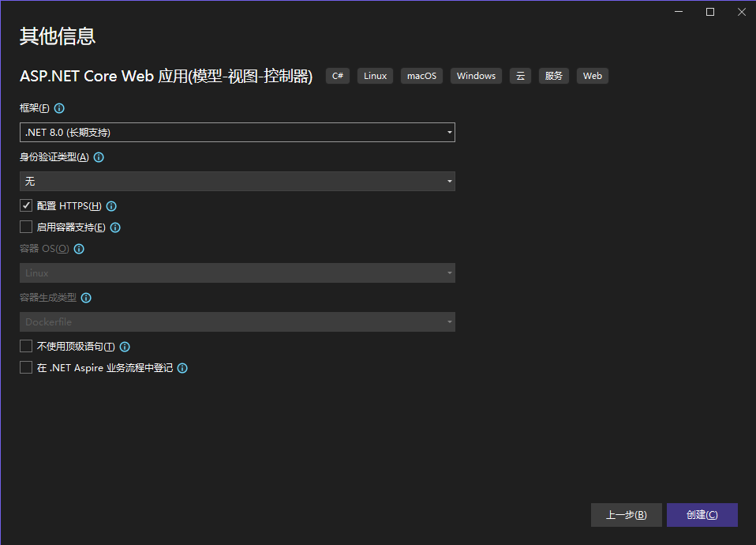Click the info icon beside 配置 HTTPS
This screenshot has height=545, width=756.
point(111,206)
